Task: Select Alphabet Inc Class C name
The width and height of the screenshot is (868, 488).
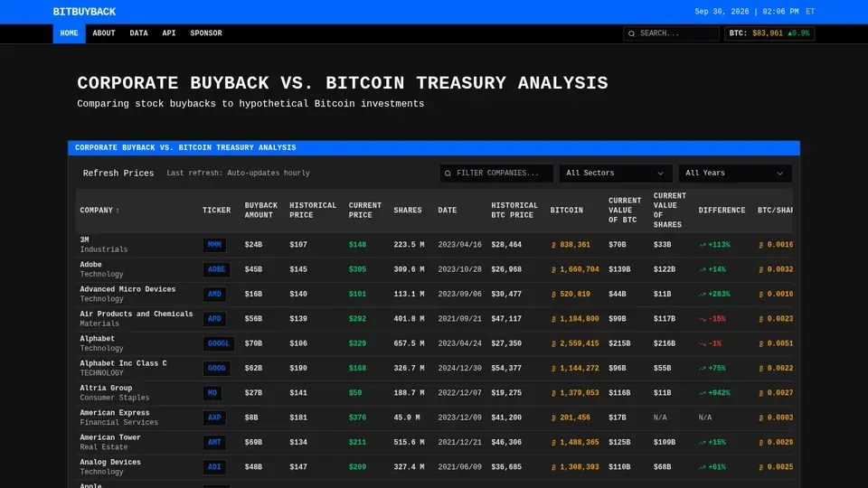Action: point(124,363)
